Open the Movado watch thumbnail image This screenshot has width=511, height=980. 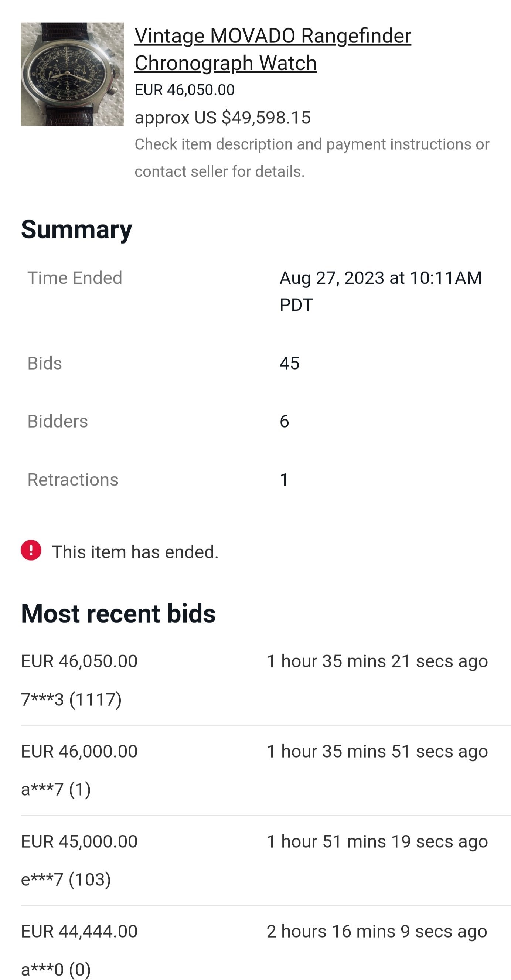point(72,74)
